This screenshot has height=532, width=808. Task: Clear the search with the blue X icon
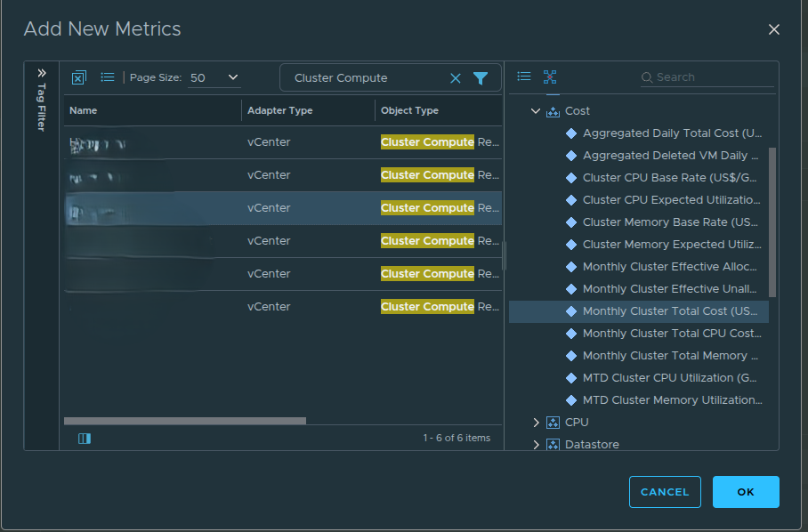point(456,77)
